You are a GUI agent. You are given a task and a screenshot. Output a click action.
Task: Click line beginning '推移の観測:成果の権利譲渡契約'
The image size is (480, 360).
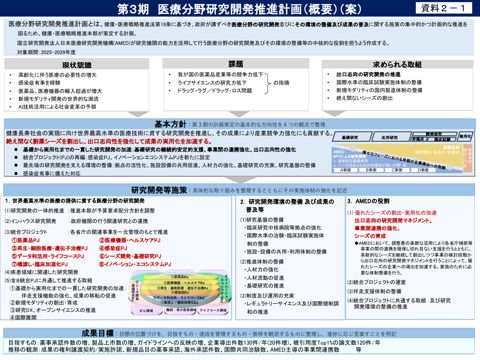point(184,350)
